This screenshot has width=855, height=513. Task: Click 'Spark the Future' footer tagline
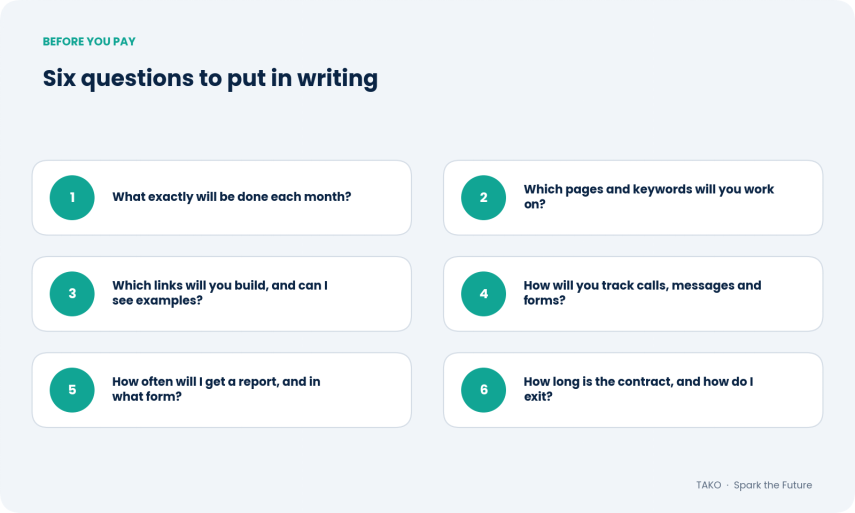[773, 485]
